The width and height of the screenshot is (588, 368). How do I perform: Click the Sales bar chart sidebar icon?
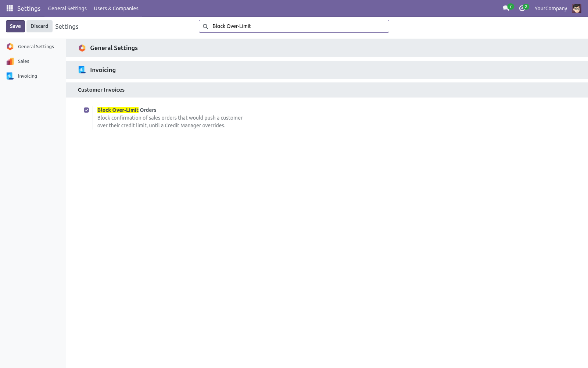tap(10, 61)
